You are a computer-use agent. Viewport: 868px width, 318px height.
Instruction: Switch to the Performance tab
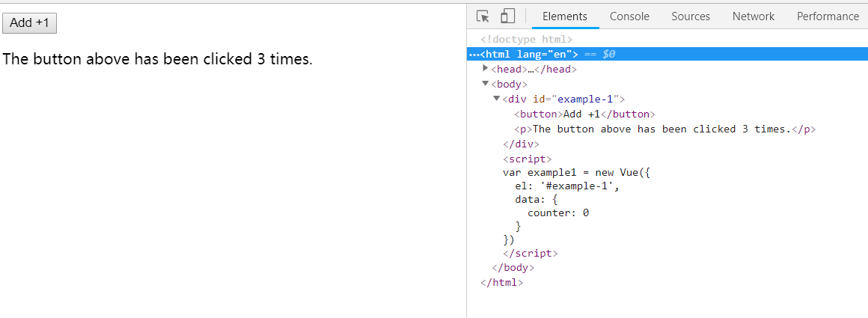[828, 16]
